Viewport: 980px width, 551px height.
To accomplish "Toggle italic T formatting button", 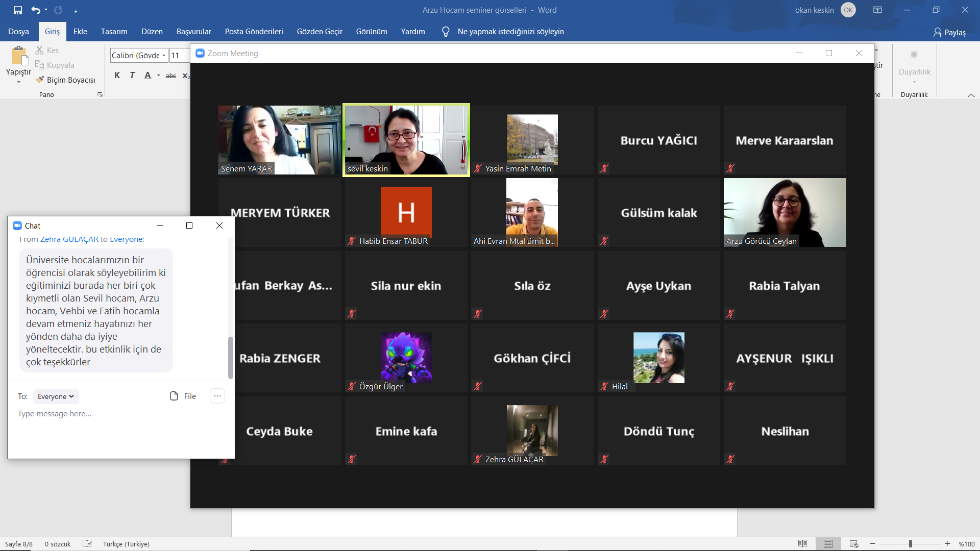I will [132, 76].
